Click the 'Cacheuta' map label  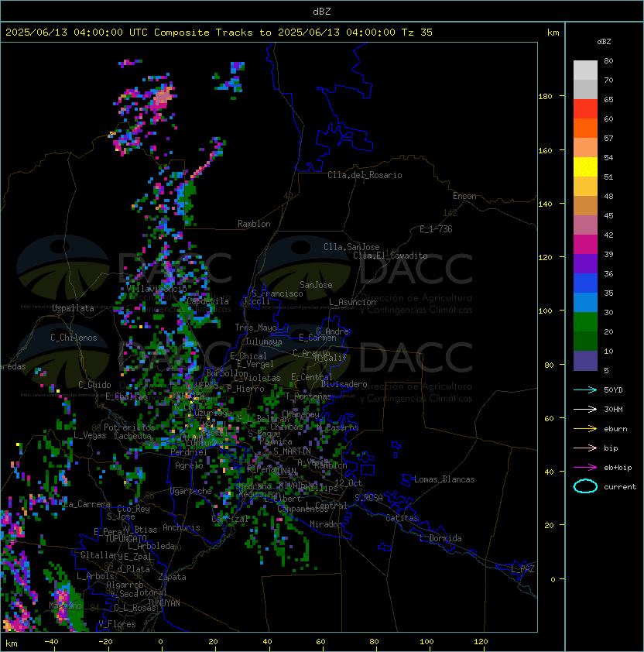132,436
